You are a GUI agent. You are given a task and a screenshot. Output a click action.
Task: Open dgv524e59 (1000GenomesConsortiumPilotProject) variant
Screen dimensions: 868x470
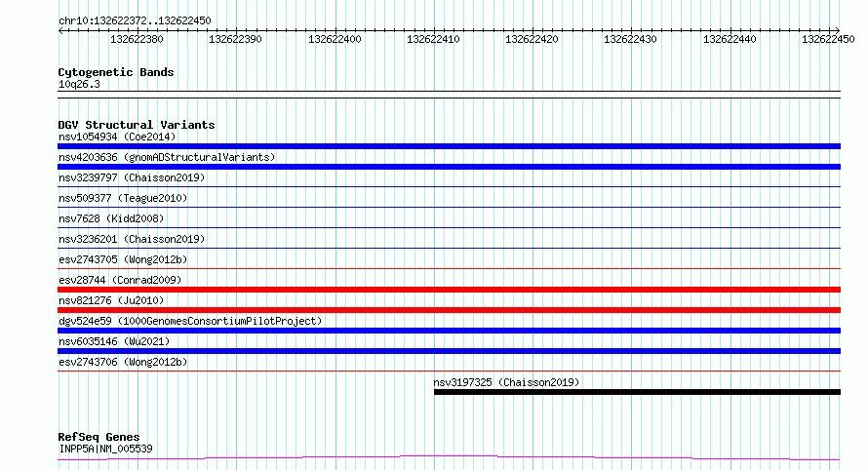coord(190,321)
